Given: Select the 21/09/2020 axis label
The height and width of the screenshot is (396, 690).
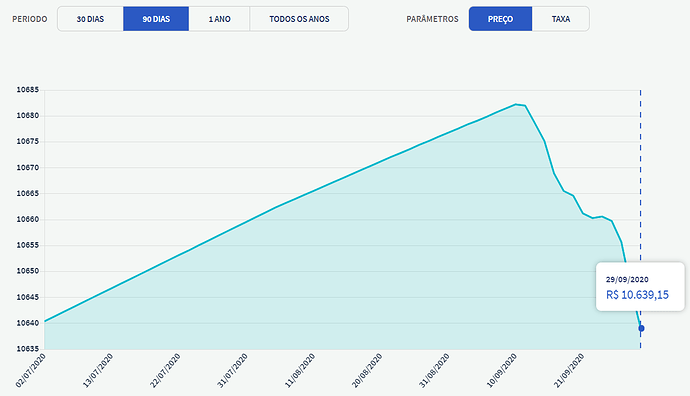Looking at the screenshot, I should tap(569, 370).
